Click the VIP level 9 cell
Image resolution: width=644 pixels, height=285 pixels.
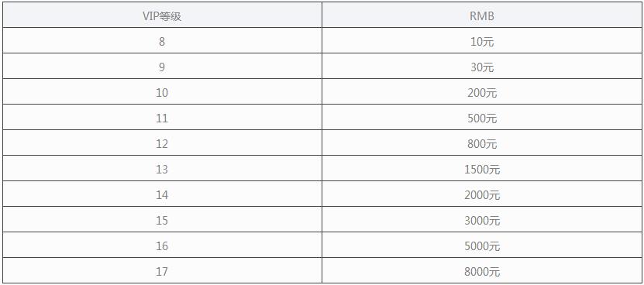(162, 66)
